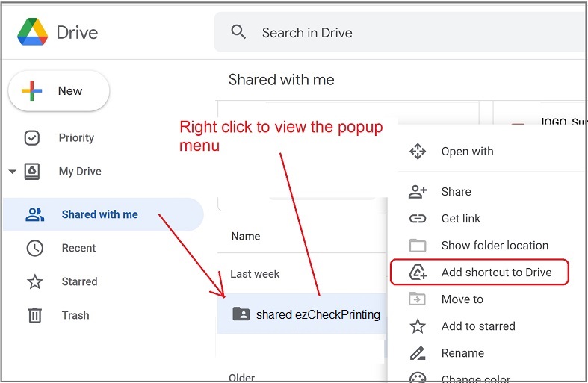Image resolution: width=588 pixels, height=383 pixels.
Task: Click the colorful plus icon in New
Action: click(32, 90)
